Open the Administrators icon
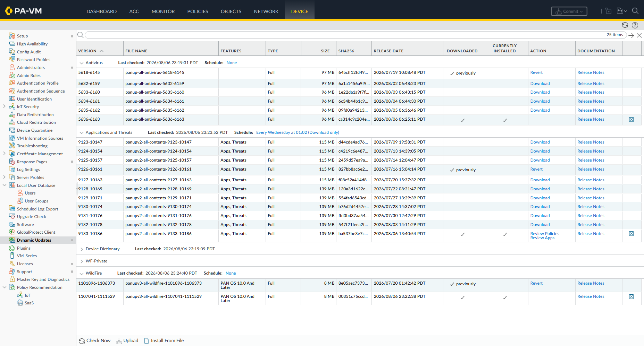Viewport: 644px width, 346px height. pyautogui.click(x=12, y=68)
